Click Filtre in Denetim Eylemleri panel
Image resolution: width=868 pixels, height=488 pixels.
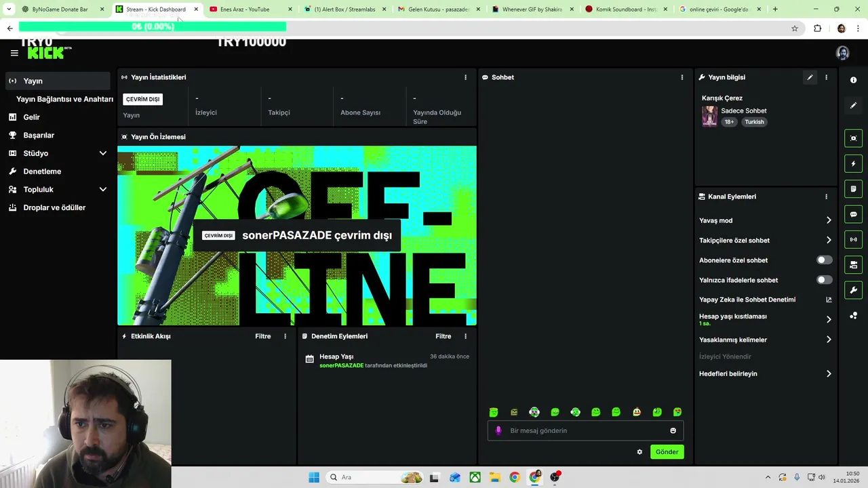click(443, 336)
